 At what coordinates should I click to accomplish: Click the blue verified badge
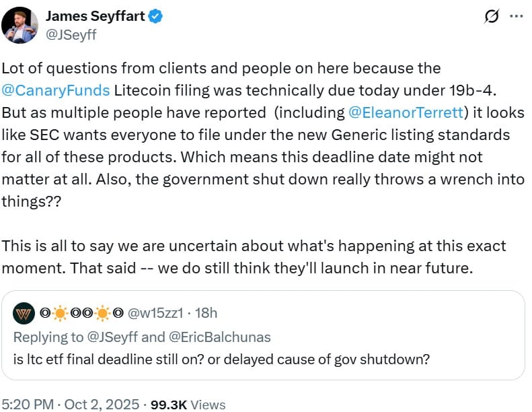[155, 16]
